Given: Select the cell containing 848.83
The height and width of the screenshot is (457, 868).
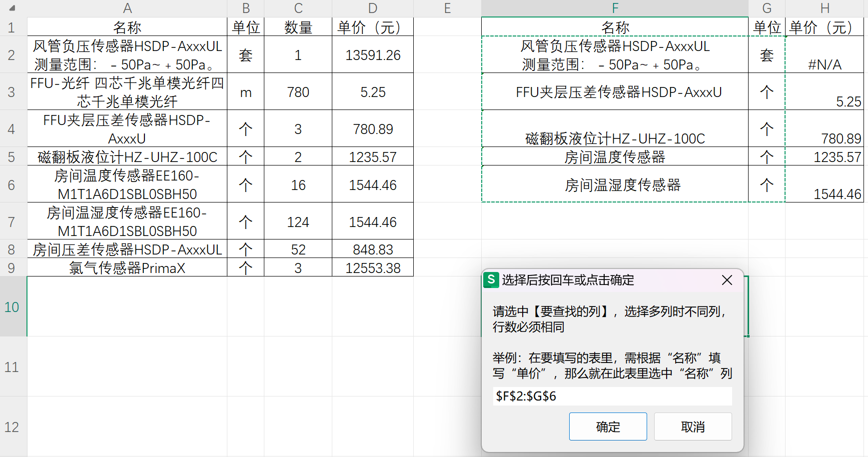Looking at the screenshot, I should 373,248.
